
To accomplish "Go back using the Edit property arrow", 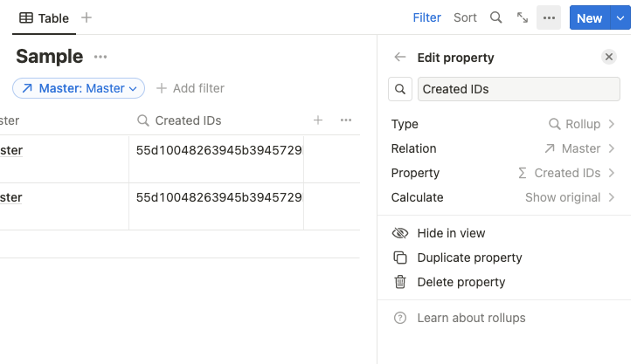I will (x=400, y=58).
